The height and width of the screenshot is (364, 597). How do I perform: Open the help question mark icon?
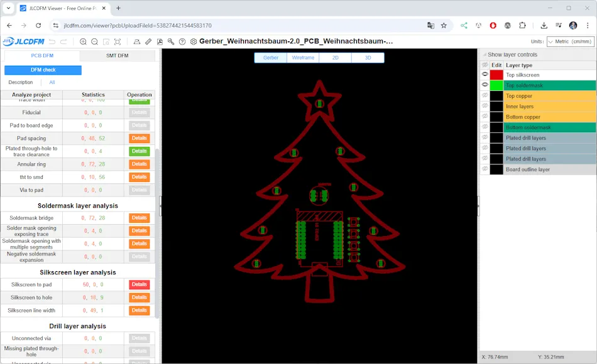pyautogui.click(x=182, y=42)
